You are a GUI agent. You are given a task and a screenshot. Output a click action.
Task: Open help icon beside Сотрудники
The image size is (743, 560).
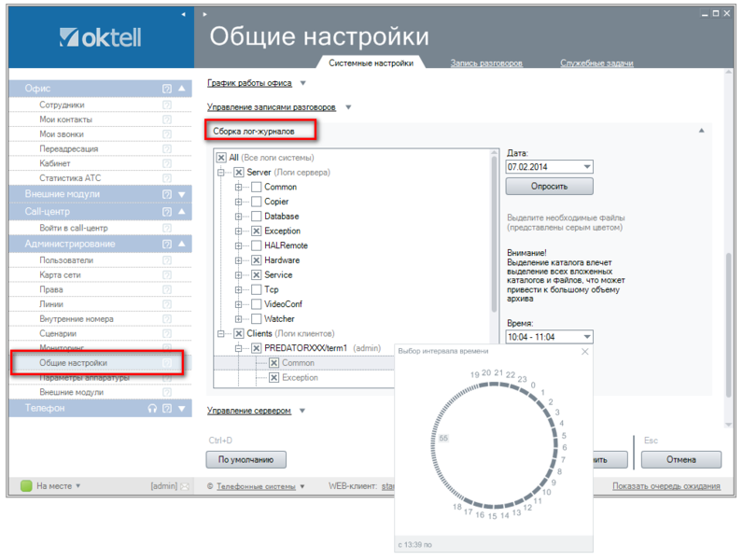167,105
